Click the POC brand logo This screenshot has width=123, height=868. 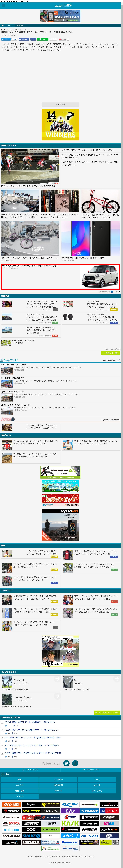point(31,830)
